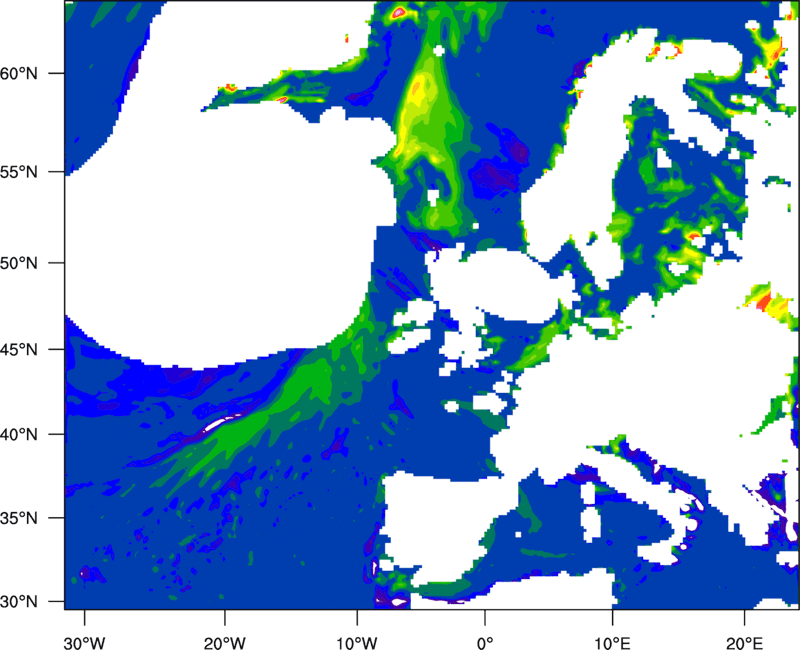This screenshot has width=800, height=650.
Task: Click the 0° longitude label
Action: 485,643
